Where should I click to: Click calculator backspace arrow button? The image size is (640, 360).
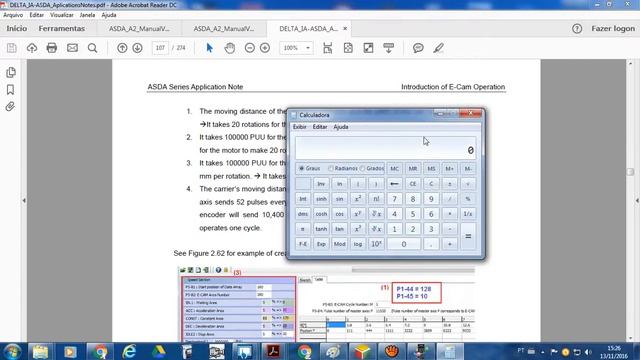(394, 184)
